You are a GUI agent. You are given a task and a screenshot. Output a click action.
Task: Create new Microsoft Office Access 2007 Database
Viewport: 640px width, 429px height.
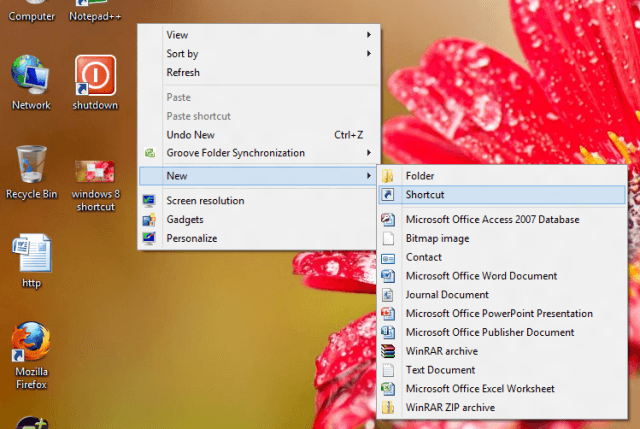pyautogui.click(x=502, y=220)
